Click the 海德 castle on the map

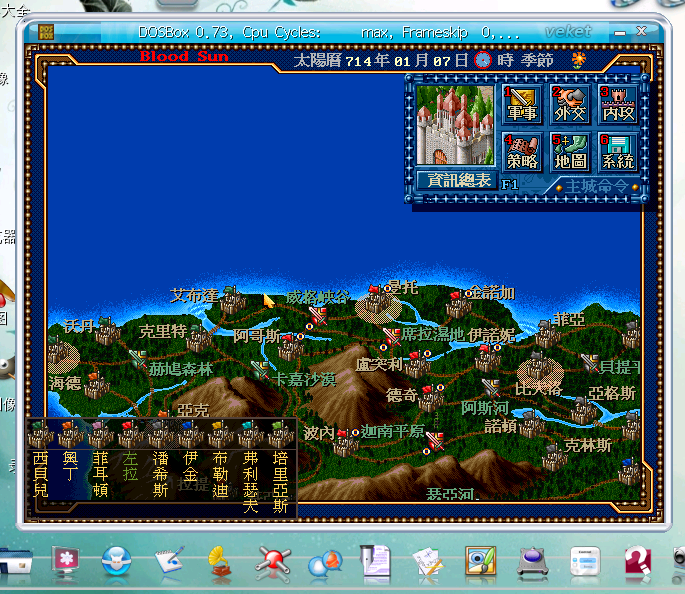click(97, 385)
